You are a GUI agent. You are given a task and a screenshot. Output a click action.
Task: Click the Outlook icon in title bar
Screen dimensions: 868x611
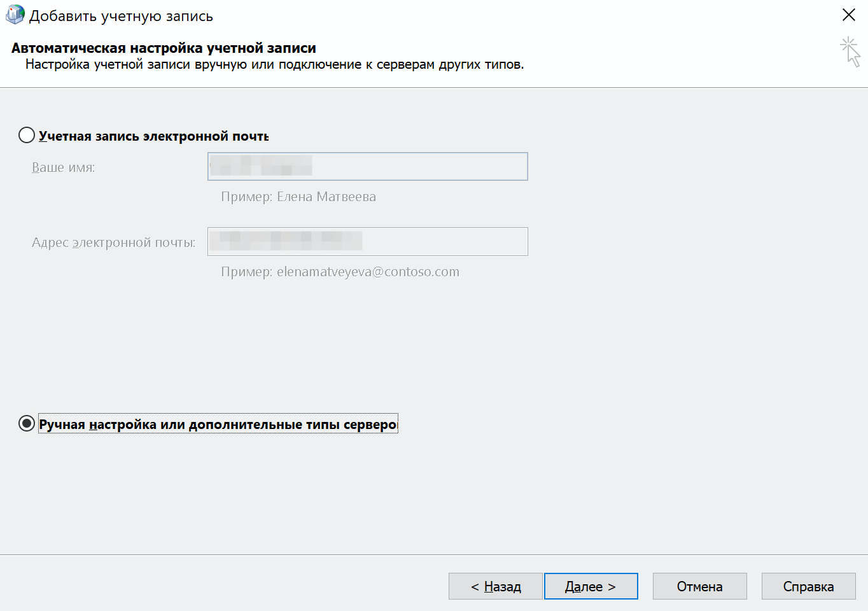pyautogui.click(x=14, y=15)
